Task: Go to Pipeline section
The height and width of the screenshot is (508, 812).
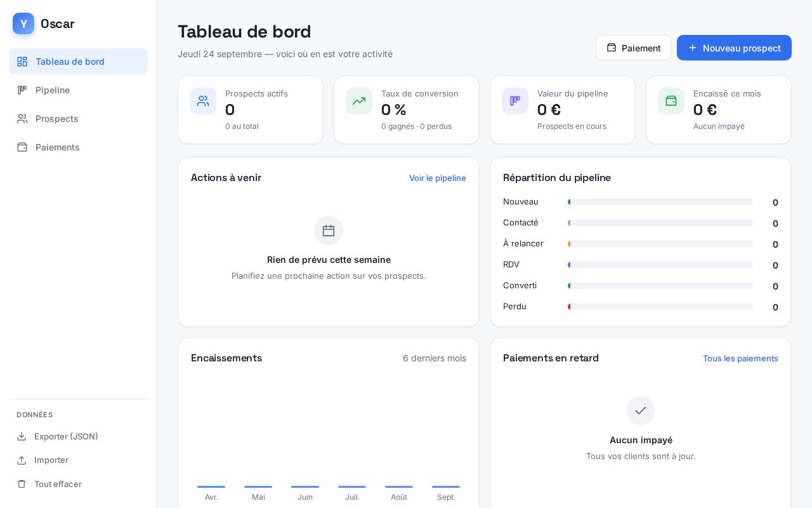Action: (x=78, y=90)
